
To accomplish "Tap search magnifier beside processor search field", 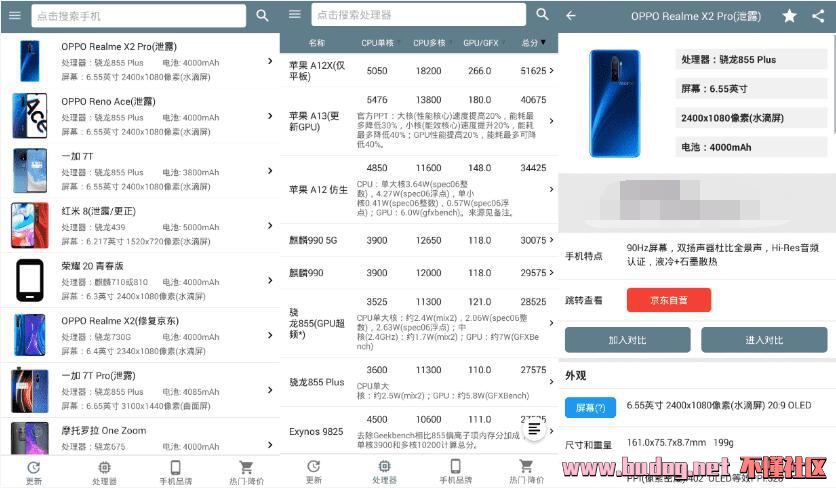I will (x=542, y=14).
